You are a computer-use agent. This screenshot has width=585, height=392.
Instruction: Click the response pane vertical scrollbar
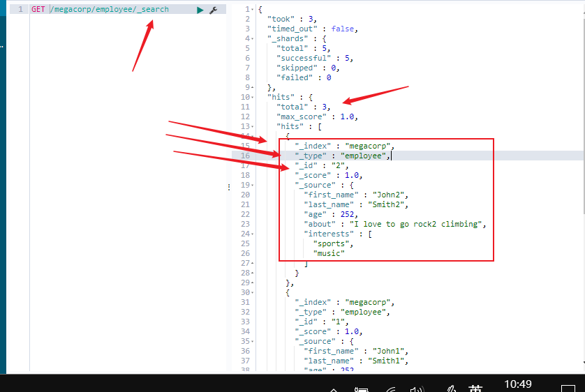584,116
